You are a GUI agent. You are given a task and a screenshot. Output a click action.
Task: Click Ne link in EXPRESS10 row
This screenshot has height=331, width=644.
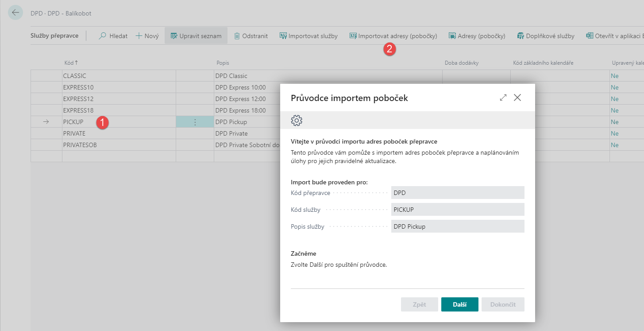tap(614, 87)
